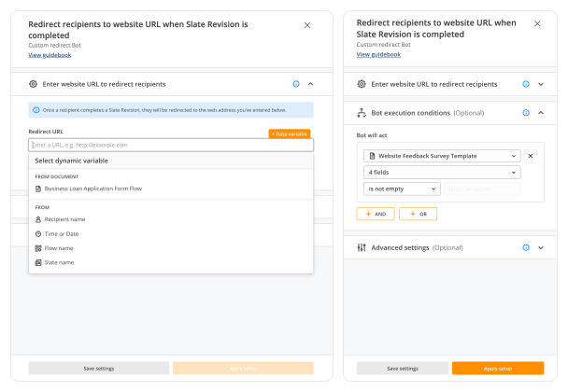Click info icon for Enter website URL, left panel

click(x=296, y=84)
